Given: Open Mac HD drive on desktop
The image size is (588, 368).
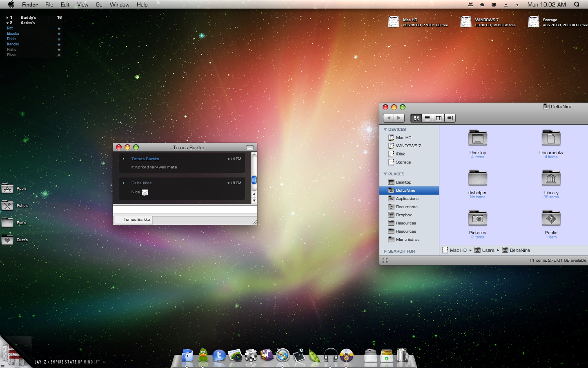Looking at the screenshot, I should tap(394, 22).
